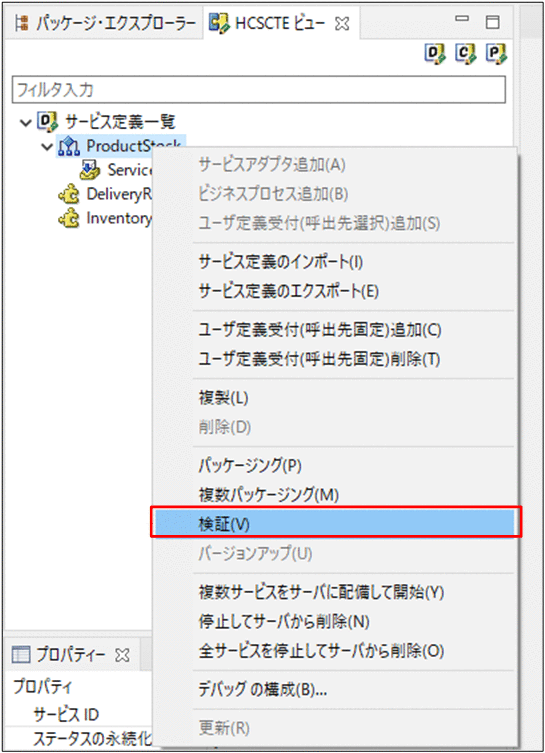Maximize the HCSCTE view panel

492,22
